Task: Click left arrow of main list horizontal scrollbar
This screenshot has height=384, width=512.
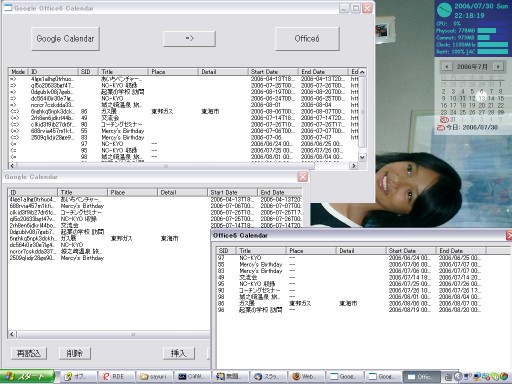Action: (12, 166)
